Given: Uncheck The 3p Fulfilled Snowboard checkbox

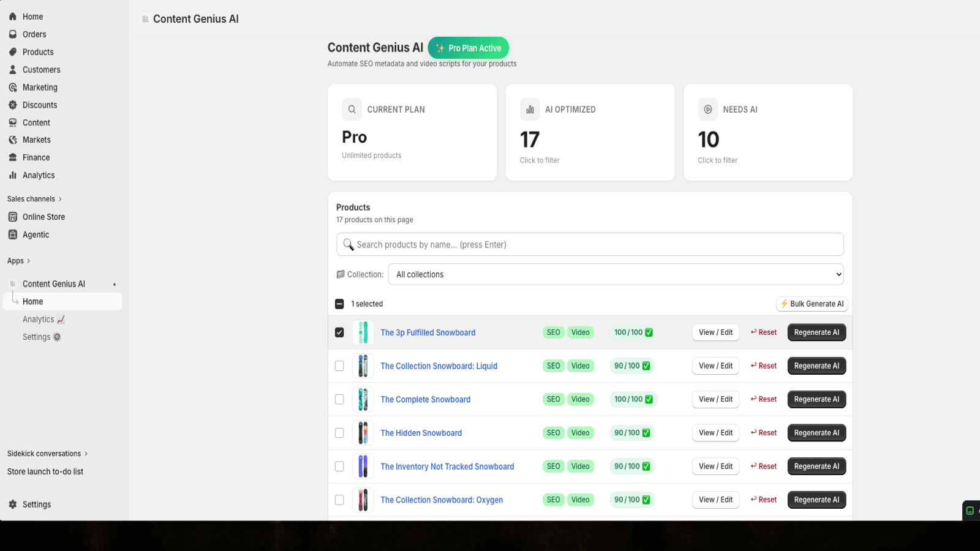Looking at the screenshot, I should [339, 332].
